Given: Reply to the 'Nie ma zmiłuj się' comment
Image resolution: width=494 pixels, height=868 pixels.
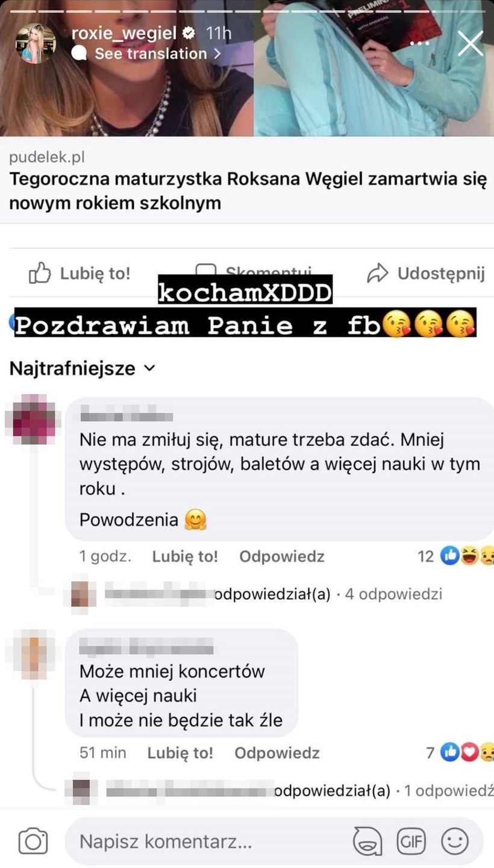Looking at the screenshot, I should (x=282, y=556).
